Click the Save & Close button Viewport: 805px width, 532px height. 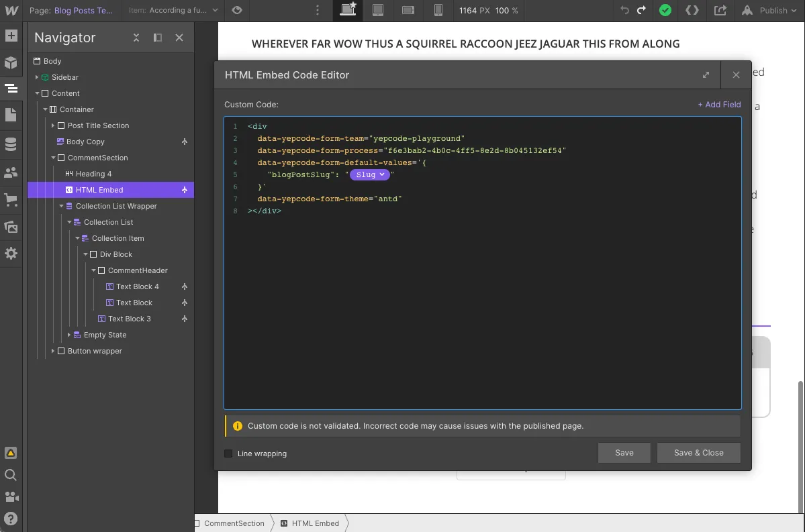pyautogui.click(x=698, y=453)
